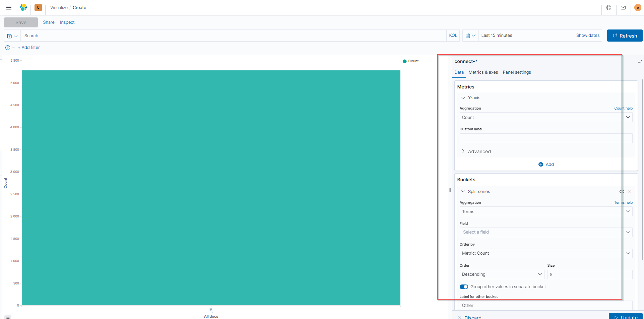Image resolution: width=644 pixels, height=319 pixels.
Task: Open the date quick menu calendar
Action: 470,36
